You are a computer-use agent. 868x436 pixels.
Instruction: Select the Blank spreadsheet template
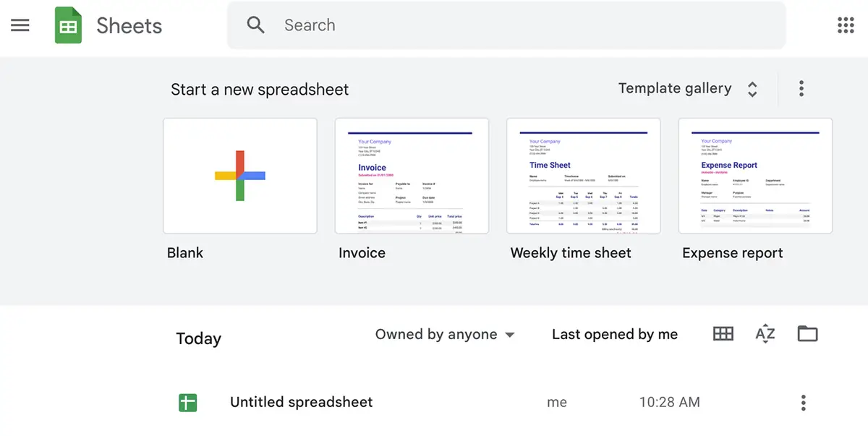tap(239, 175)
